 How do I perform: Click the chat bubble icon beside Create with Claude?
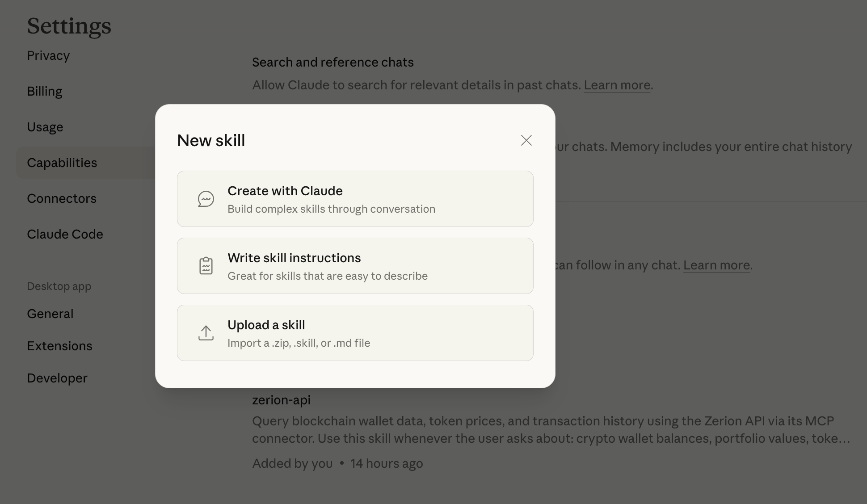click(206, 199)
